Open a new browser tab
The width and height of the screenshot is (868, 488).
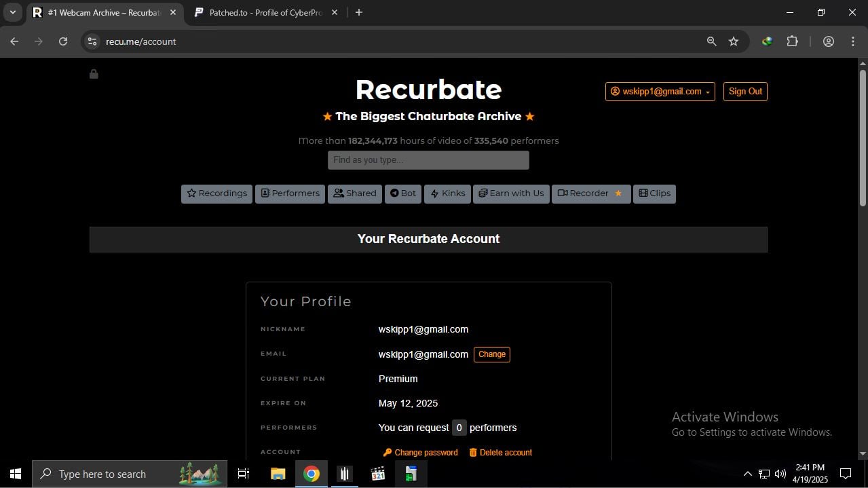(x=359, y=12)
